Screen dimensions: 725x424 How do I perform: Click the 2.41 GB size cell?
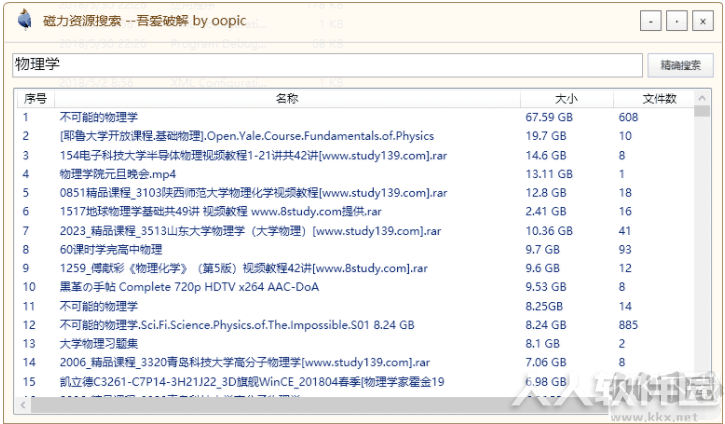click(546, 212)
